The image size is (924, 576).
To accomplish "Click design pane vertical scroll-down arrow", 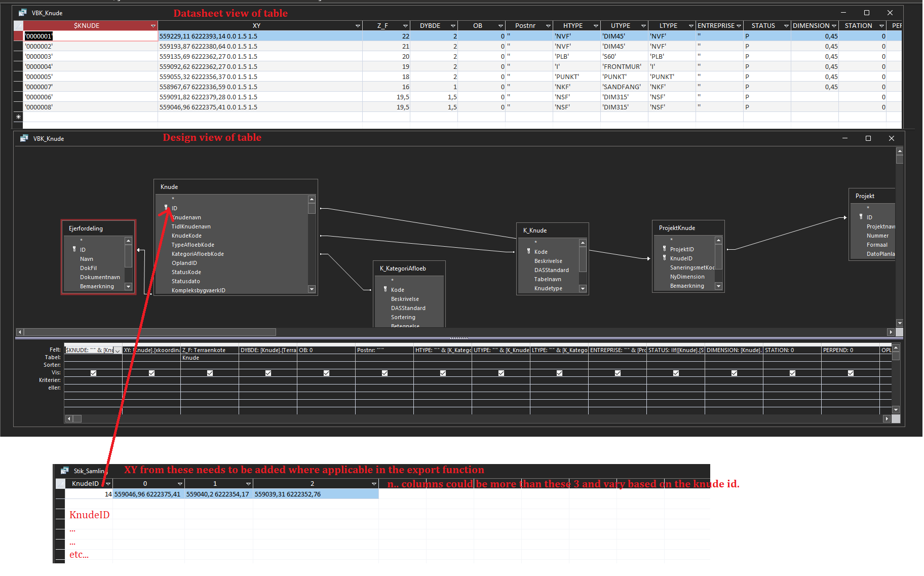I will pyautogui.click(x=900, y=323).
